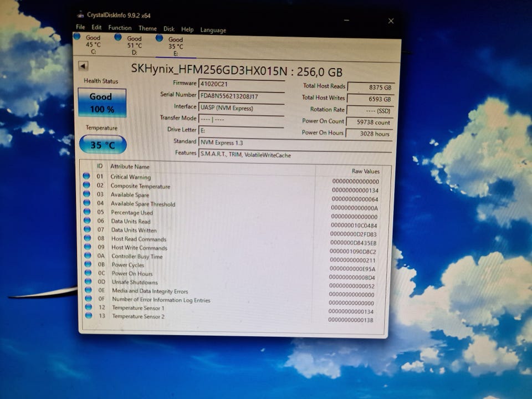Click status circle of Power Cycles row

(88, 264)
